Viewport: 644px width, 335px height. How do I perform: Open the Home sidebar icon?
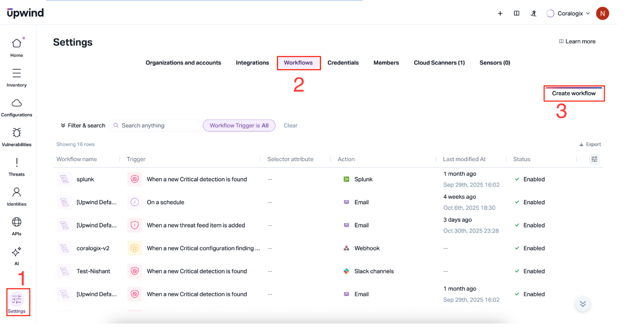click(17, 43)
